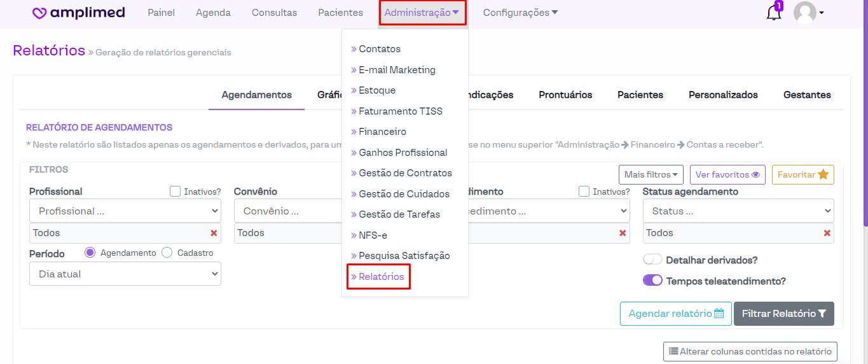868x364 pixels.
Task: Select Relatórios in Administração menu
Action: click(x=381, y=277)
